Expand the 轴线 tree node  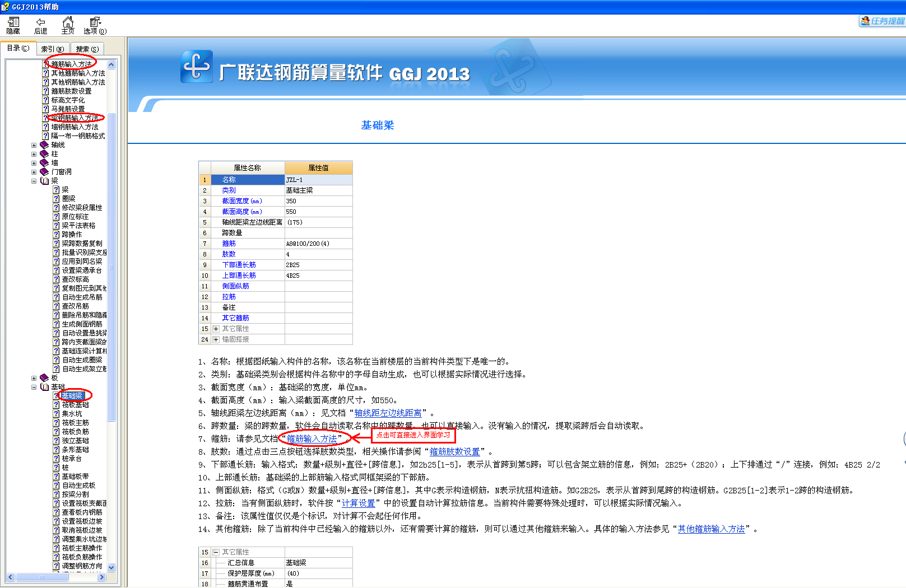coord(34,145)
